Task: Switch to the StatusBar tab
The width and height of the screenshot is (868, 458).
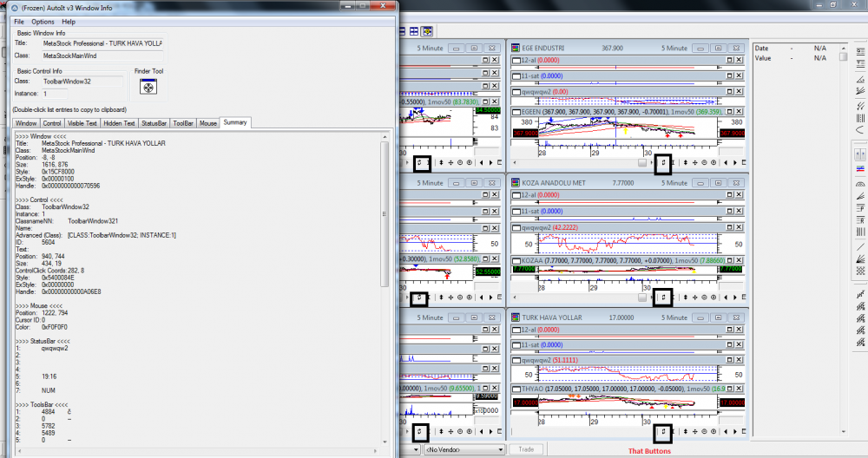Action: 154,123
